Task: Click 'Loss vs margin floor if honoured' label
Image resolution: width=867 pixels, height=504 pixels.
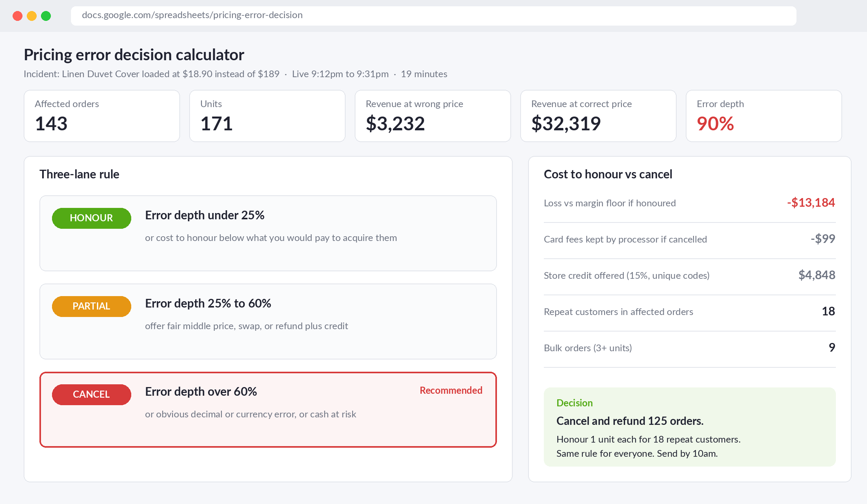Action: click(x=610, y=203)
